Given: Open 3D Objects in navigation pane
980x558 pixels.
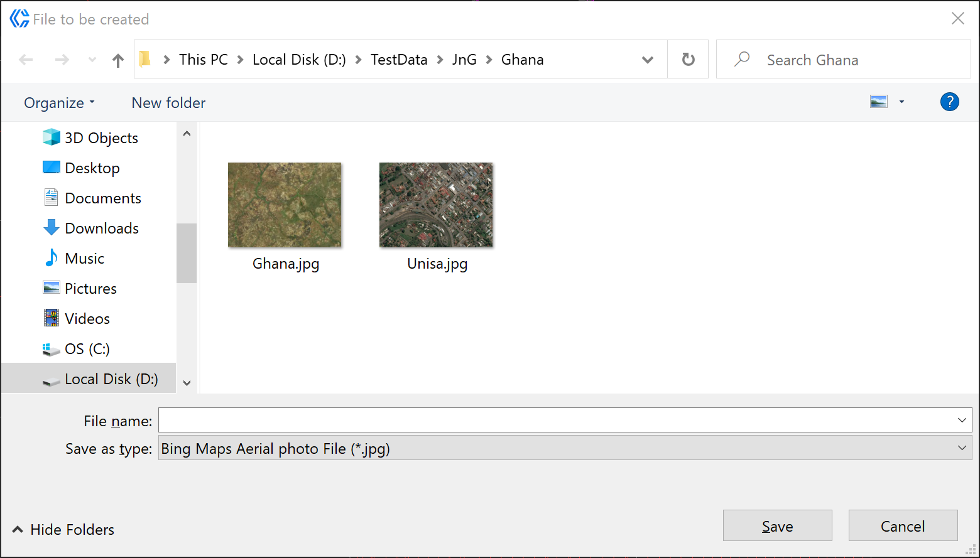Looking at the screenshot, I should click(x=101, y=138).
